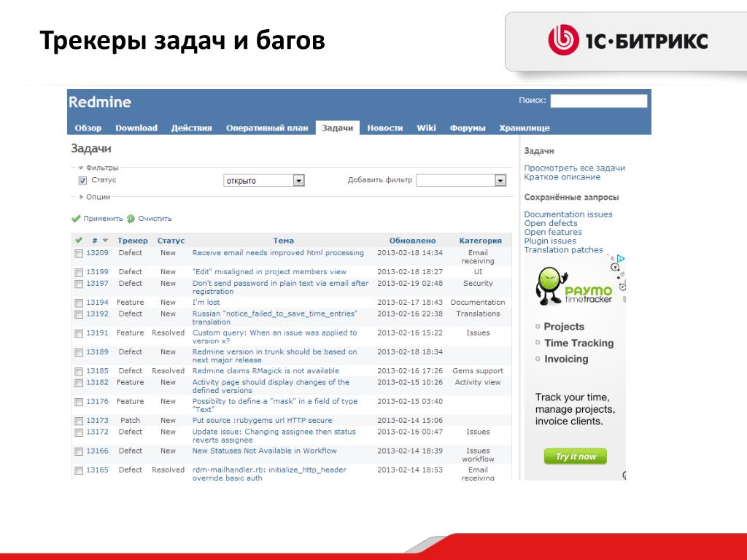Viewport: 747px width, 560px height.
Task: Click the 1C-Bitrix red logo
Action: tap(564, 40)
